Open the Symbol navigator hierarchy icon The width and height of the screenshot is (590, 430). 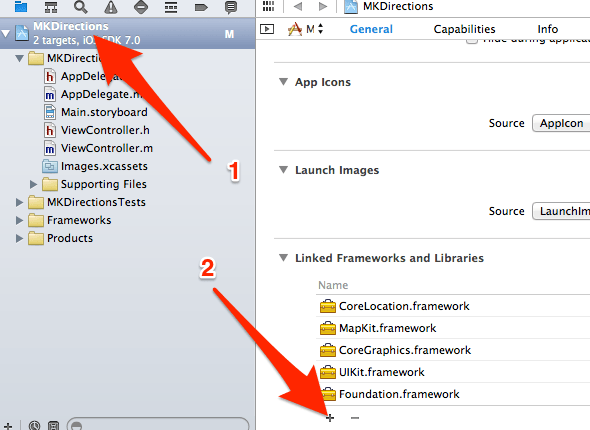click(51, 6)
